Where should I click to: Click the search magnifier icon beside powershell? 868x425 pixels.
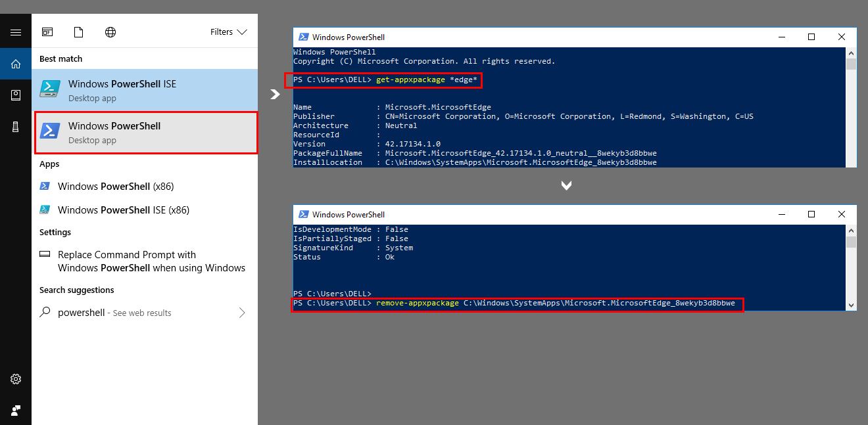[45, 313]
